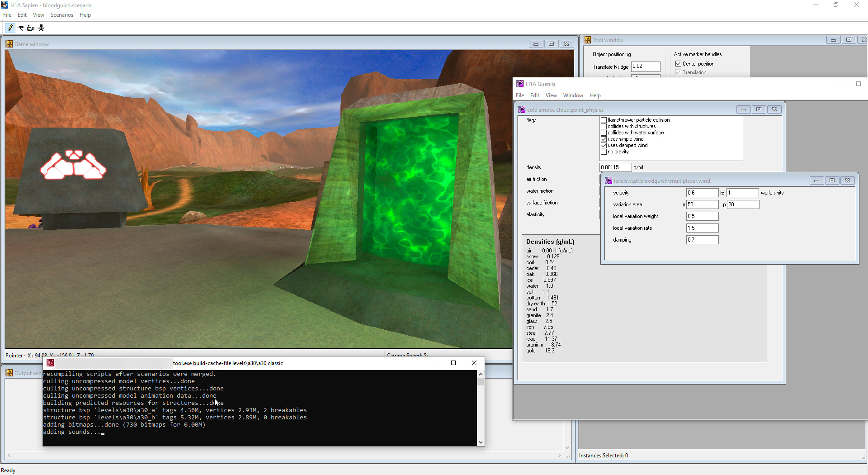This screenshot has width=868, height=475.
Task: Click the multiplayer.wind window title icon
Action: click(x=609, y=180)
